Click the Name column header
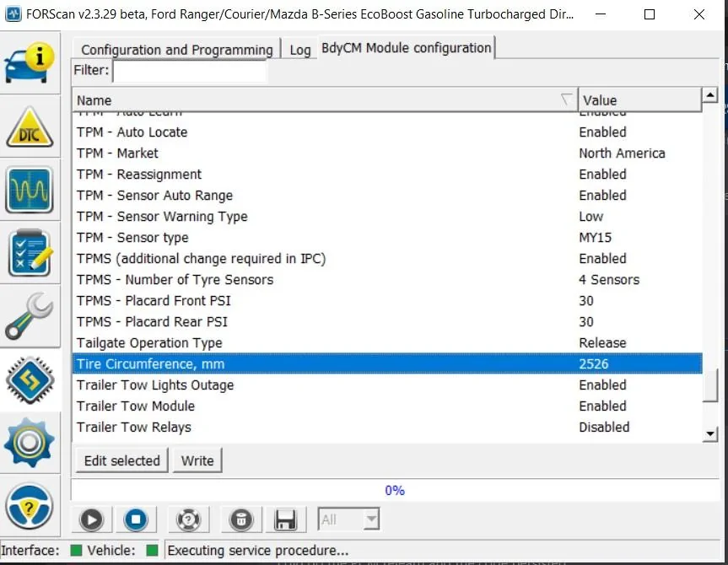Viewport: 728px width, 565px height. (x=325, y=100)
